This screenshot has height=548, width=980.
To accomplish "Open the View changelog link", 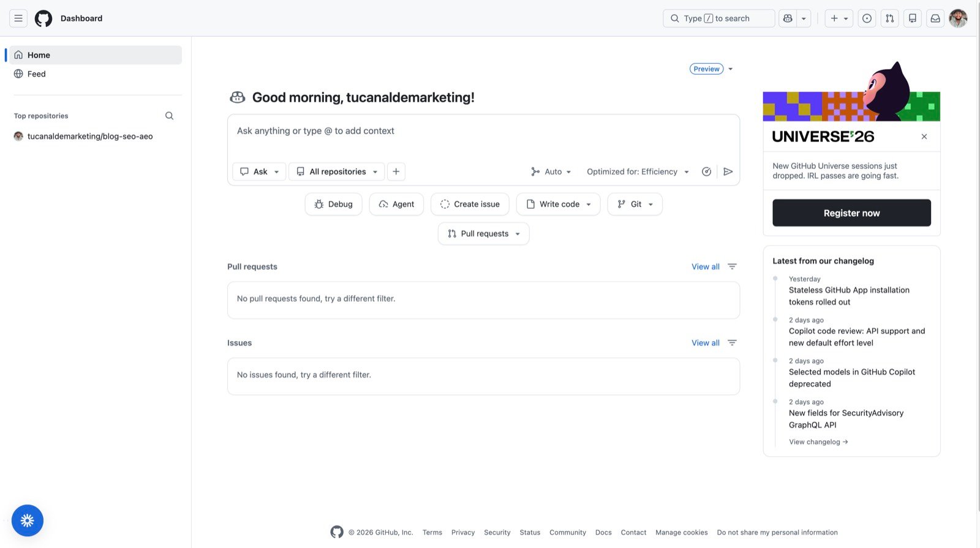I will [x=818, y=442].
